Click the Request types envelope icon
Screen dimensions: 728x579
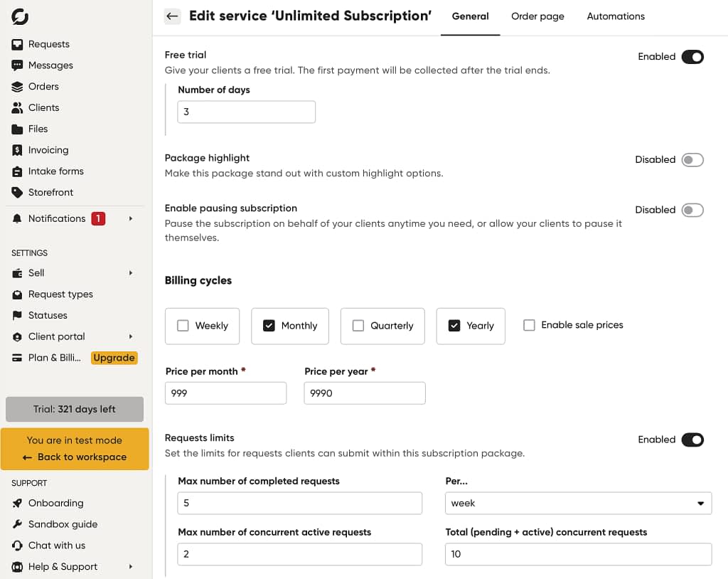point(17,294)
